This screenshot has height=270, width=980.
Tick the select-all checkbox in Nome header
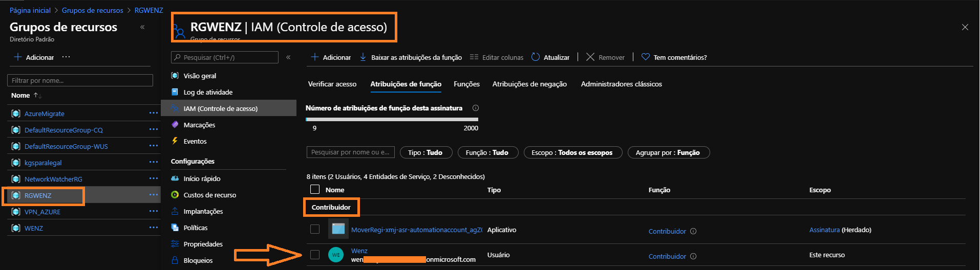coord(315,189)
